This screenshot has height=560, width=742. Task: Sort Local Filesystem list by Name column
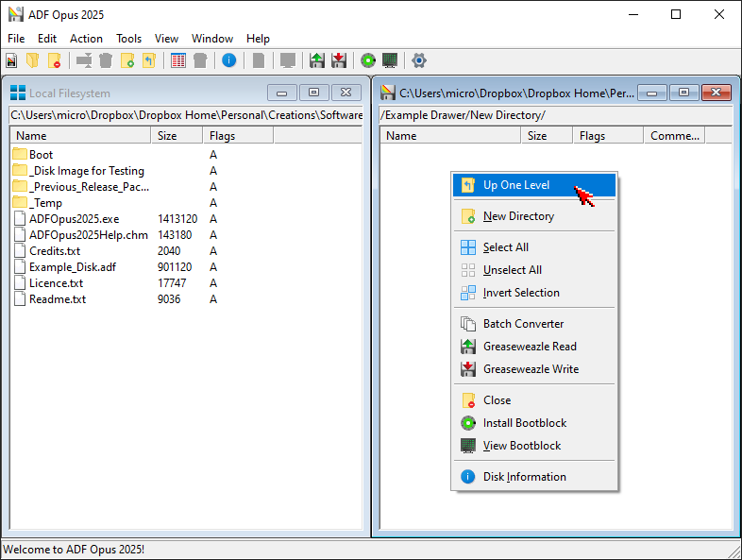click(x=80, y=136)
